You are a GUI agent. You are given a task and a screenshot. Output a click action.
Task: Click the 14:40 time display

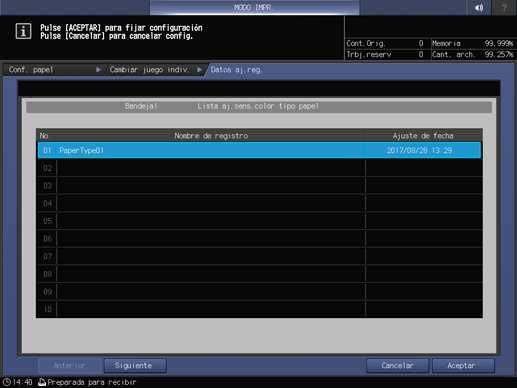click(x=22, y=382)
